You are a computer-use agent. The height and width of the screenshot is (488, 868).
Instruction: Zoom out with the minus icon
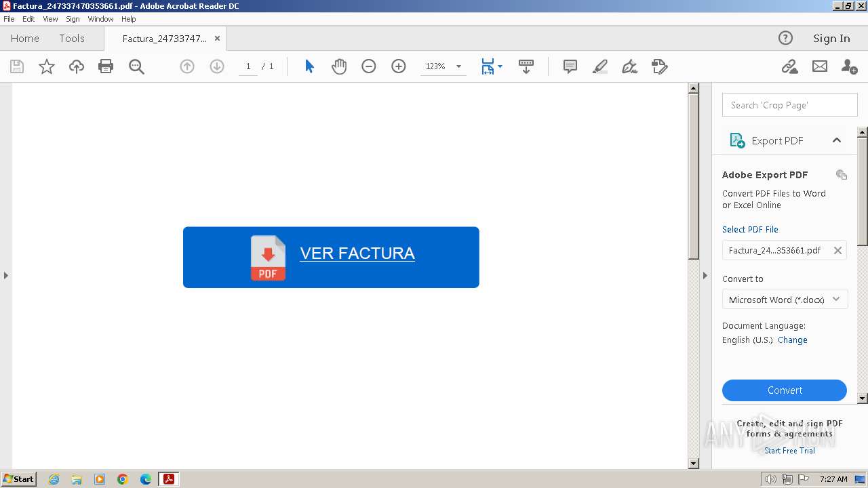tap(369, 66)
